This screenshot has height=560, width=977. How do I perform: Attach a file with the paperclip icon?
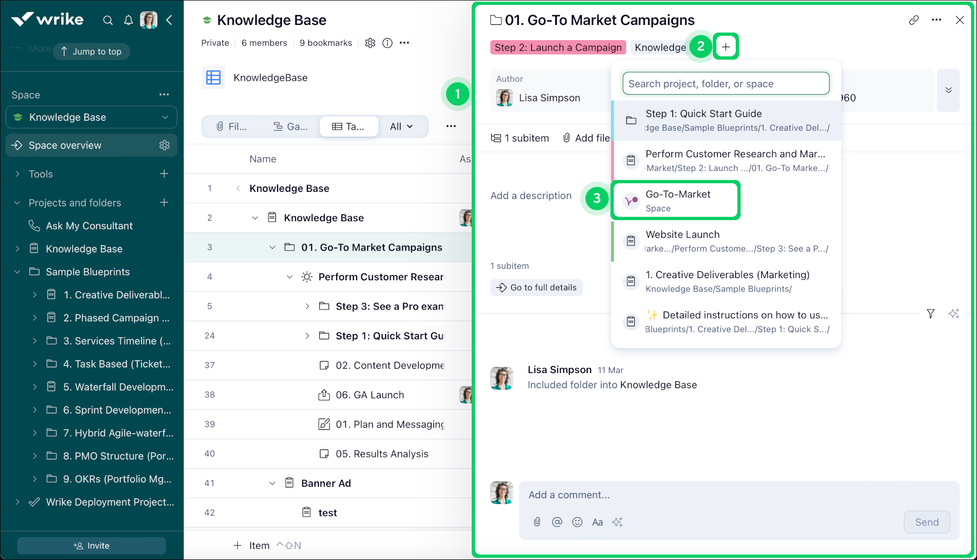[x=537, y=522]
